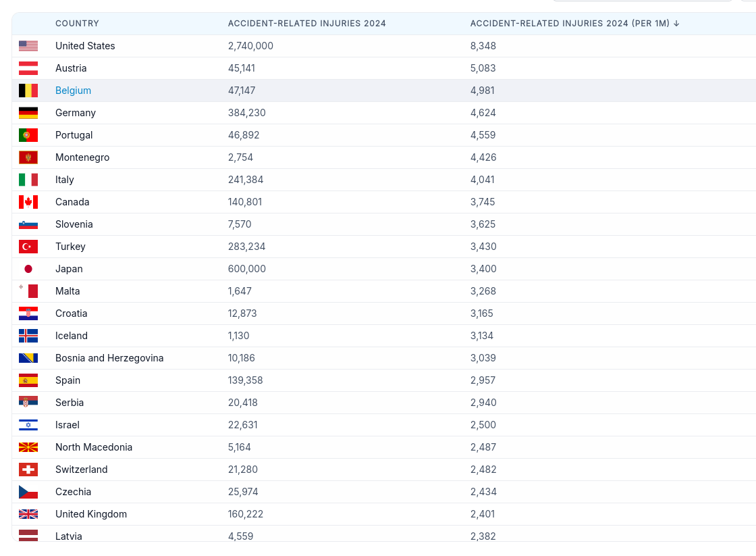Click the 600,000 injuries value for Japan
Image resolution: width=756 pixels, height=556 pixels.
(247, 269)
